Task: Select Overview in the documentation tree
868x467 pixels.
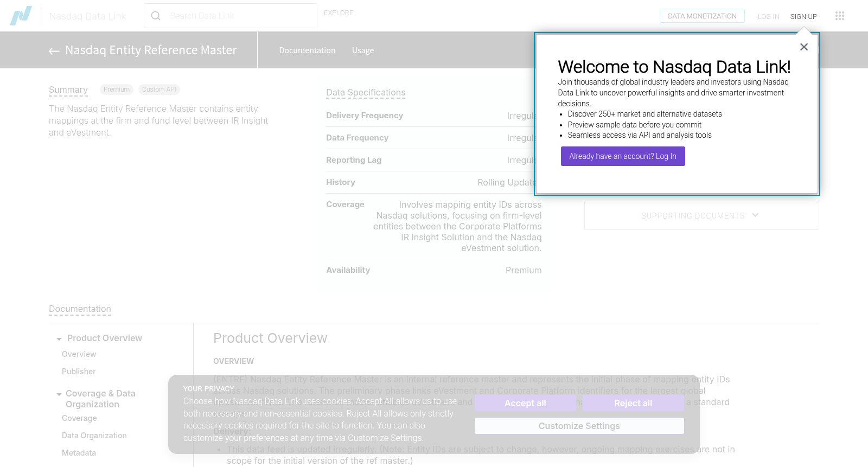Action: 79,354
